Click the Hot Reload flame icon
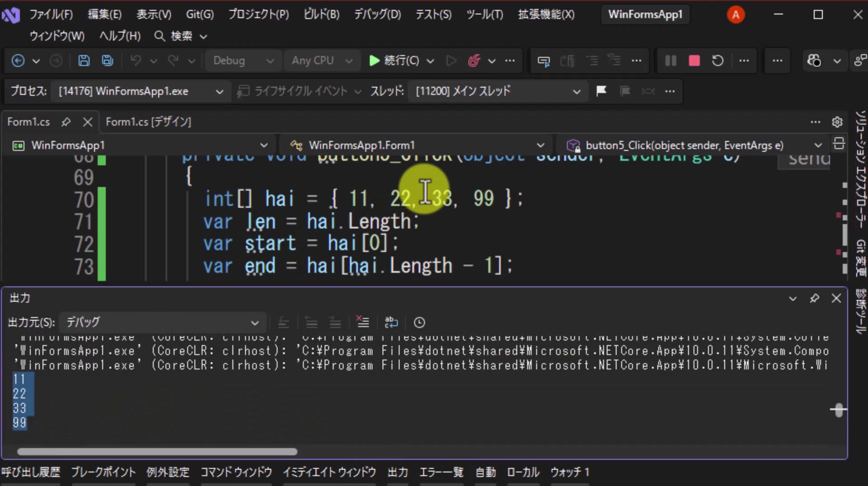 coord(474,61)
